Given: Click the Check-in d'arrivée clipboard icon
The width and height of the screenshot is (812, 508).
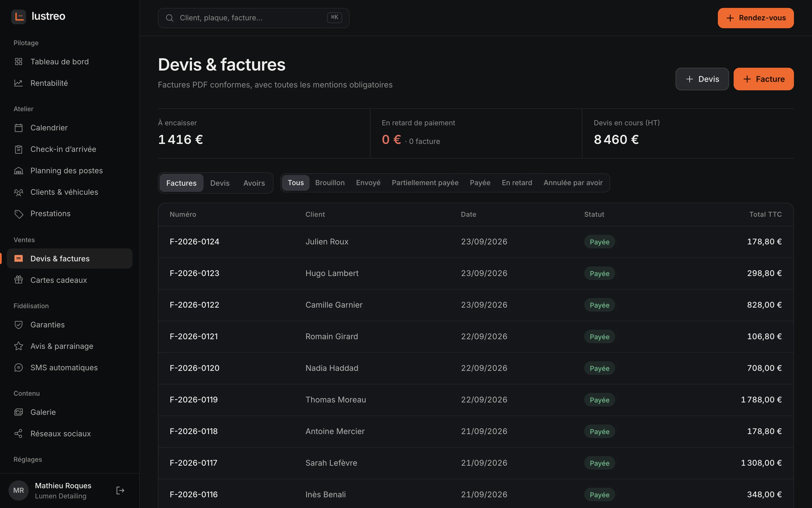Looking at the screenshot, I should tap(18, 149).
